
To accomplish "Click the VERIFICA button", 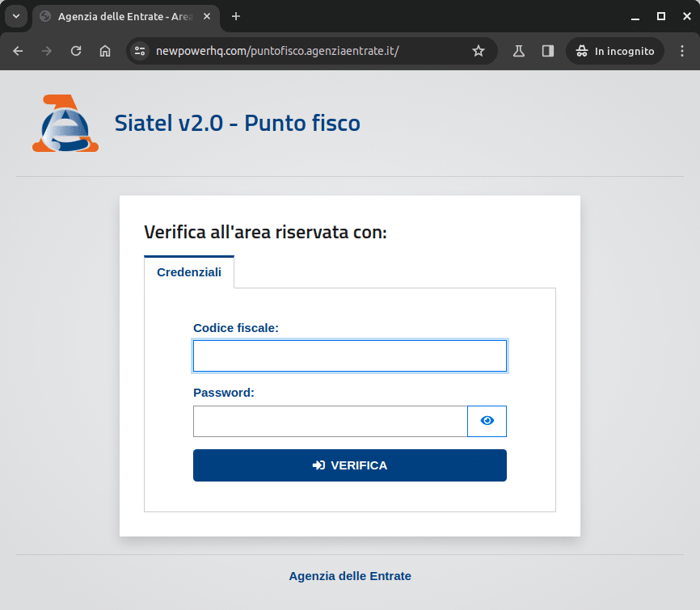I will click(x=349, y=465).
